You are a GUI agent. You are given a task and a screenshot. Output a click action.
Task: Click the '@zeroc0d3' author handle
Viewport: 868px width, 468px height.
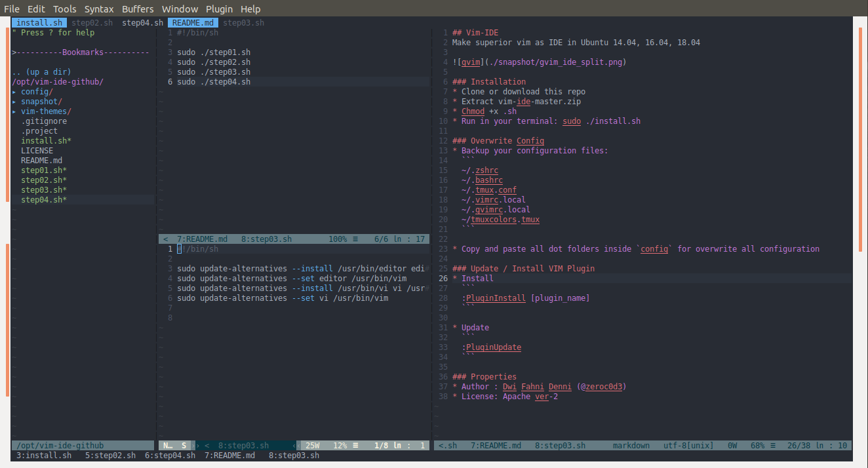(x=602, y=387)
